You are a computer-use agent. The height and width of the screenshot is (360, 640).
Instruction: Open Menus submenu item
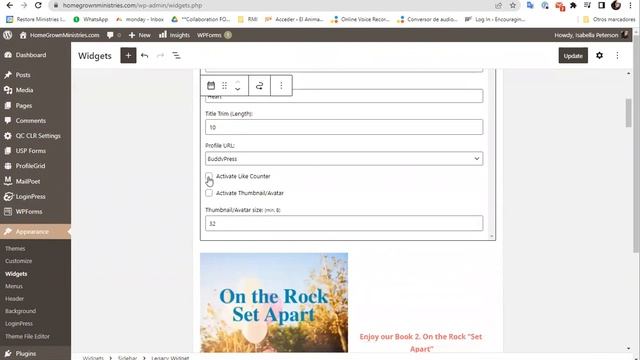tap(14, 286)
